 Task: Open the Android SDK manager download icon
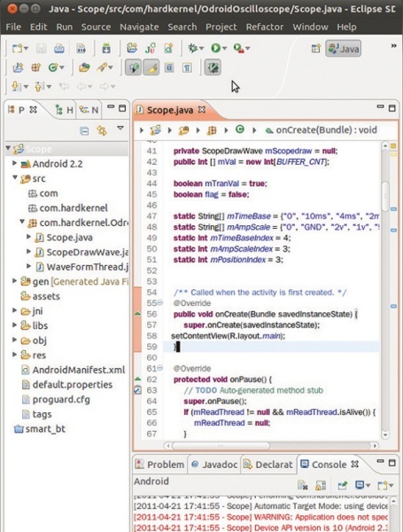pyautogui.click(x=106, y=49)
